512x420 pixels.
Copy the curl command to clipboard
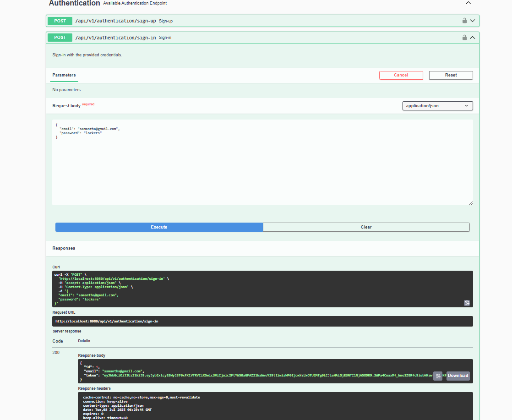click(467, 303)
